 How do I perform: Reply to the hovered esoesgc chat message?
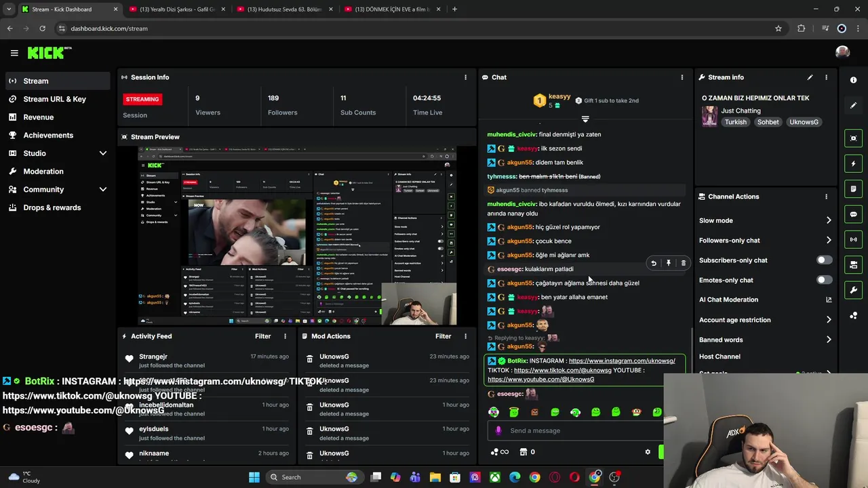tap(654, 263)
